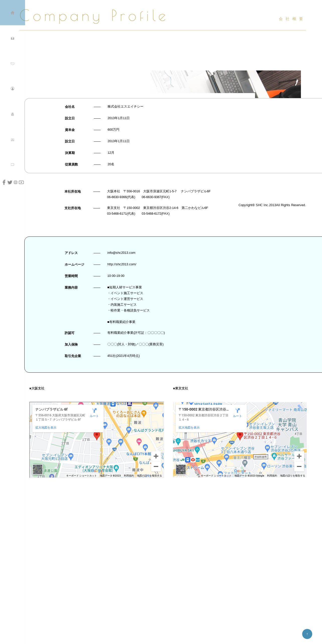This screenshot has width=322, height=644.
Task: Click 地図の誤りを報告する on Osaka map
Action: click(x=149, y=476)
